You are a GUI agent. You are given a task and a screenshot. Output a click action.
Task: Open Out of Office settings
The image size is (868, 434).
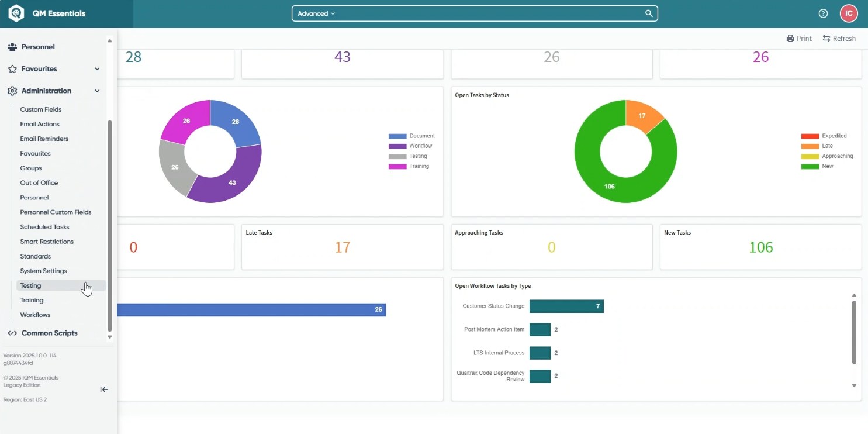pos(39,182)
